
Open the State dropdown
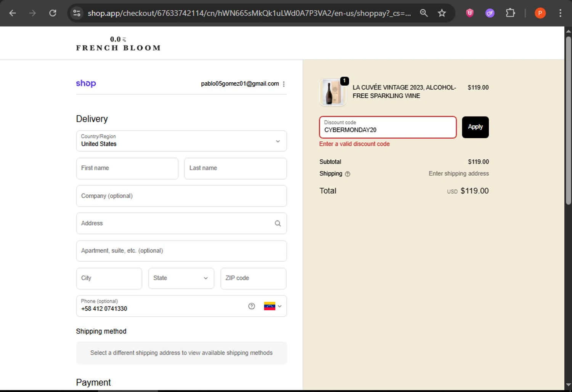181,278
